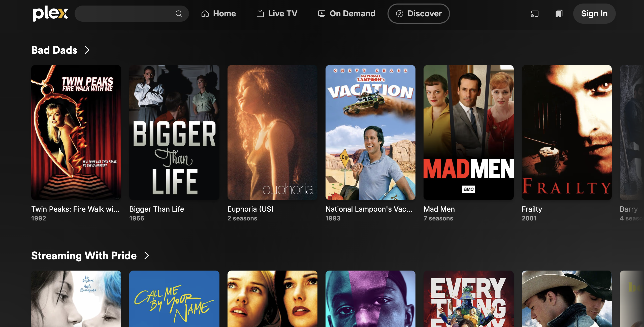Click the '1992' year under Twin Peaks
The image size is (644, 327).
tap(39, 218)
